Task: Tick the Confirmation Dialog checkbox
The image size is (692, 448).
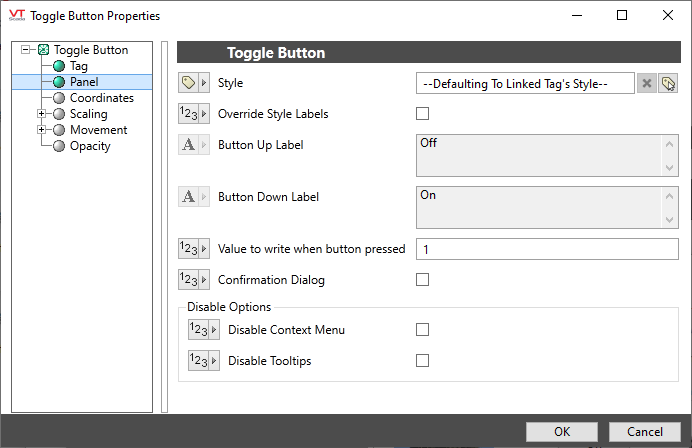Action: point(423,280)
